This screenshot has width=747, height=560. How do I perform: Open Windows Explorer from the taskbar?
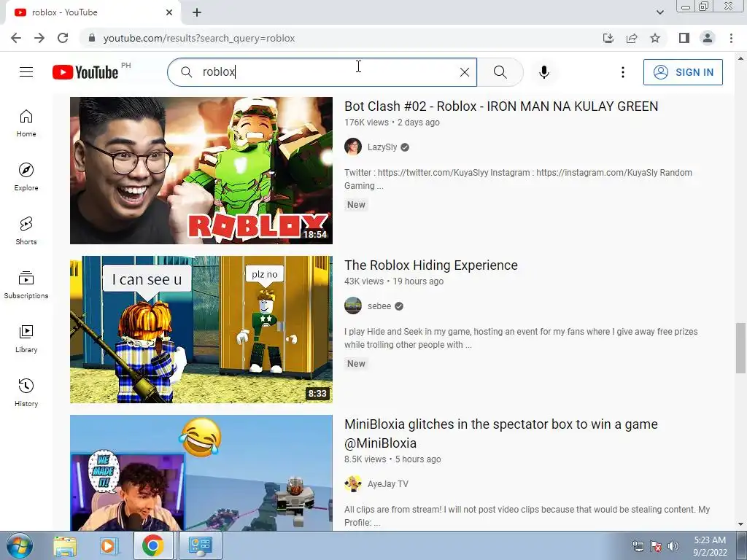click(65, 546)
